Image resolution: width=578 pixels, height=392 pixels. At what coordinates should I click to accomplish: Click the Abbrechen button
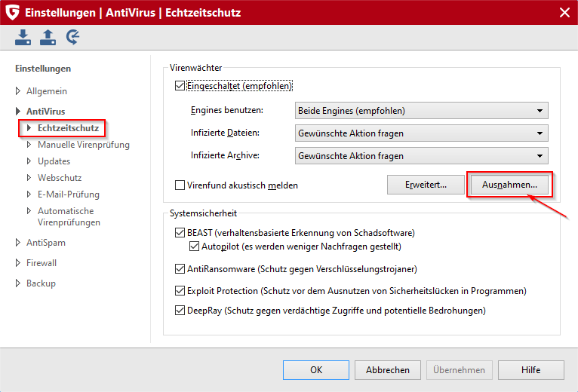[x=387, y=370]
